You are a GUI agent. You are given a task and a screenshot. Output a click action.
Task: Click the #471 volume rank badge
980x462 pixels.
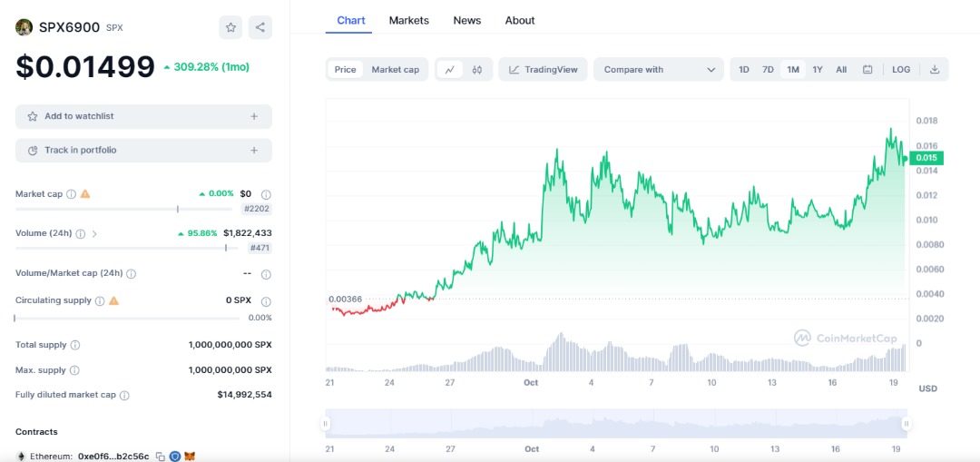coord(260,248)
